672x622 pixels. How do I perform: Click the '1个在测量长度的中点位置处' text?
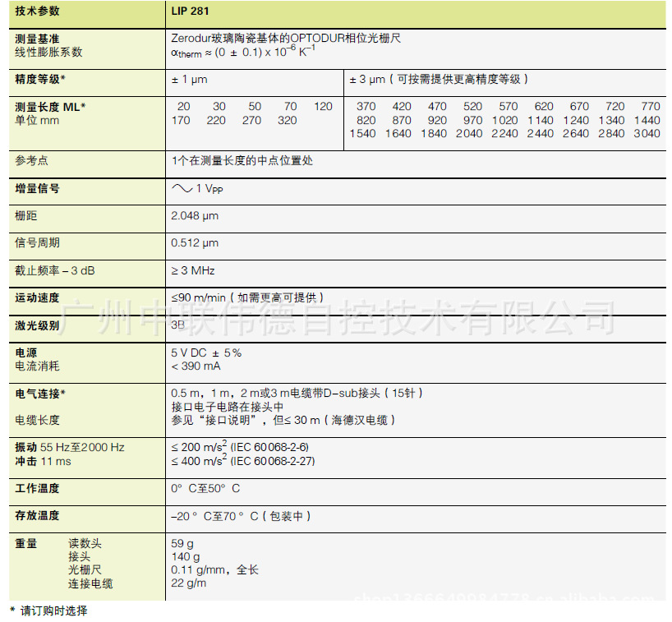[242, 161]
